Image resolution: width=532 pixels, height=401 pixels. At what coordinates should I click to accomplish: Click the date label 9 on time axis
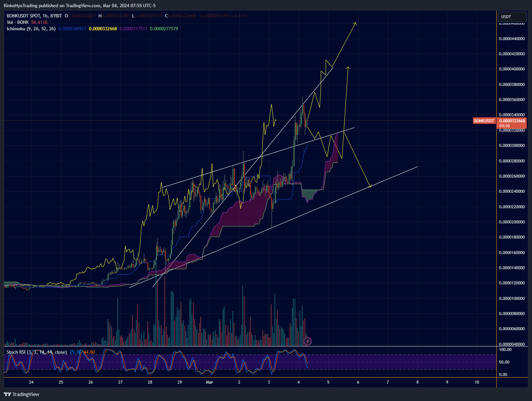[447, 382]
